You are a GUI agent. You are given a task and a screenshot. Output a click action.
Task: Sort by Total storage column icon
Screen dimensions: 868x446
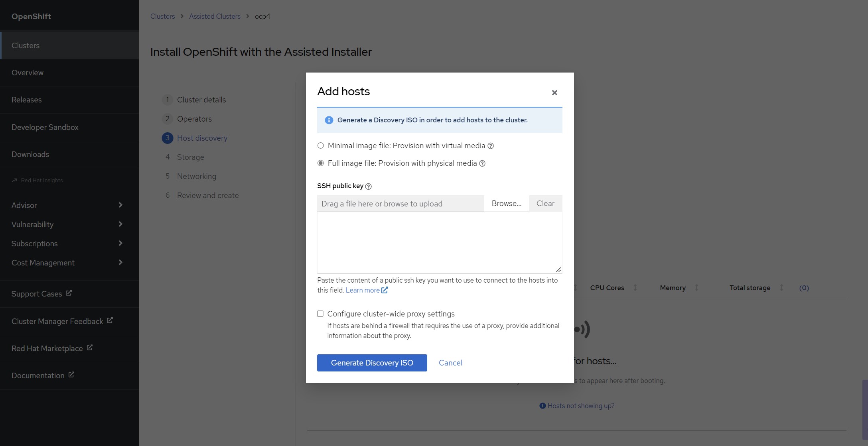click(x=781, y=287)
